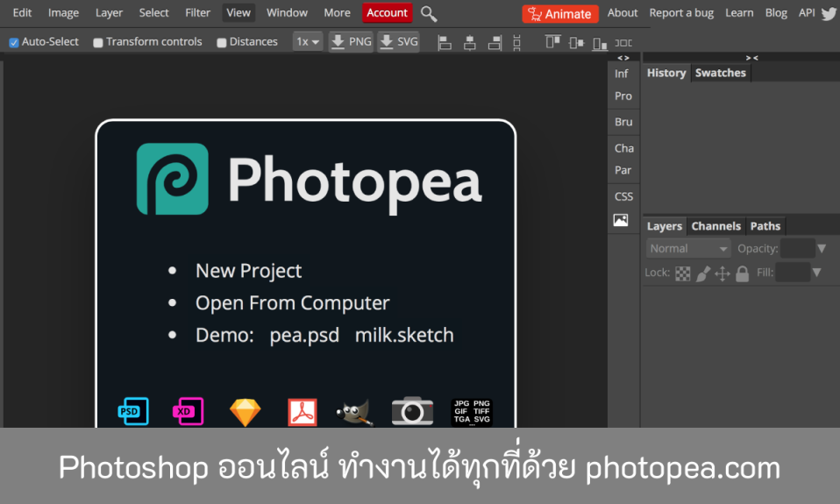This screenshot has height=504, width=840.
Task: Open the API link
Action: 807,13
